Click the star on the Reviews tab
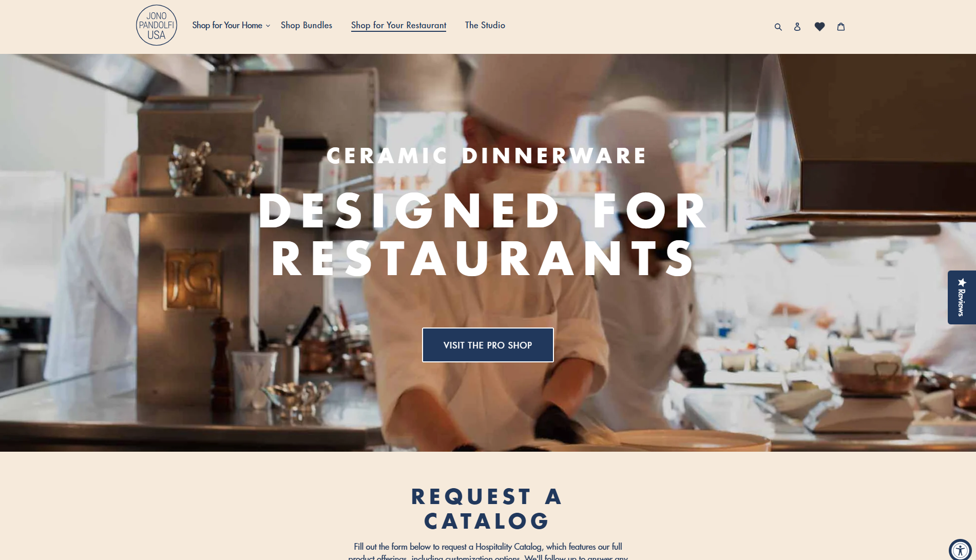This screenshot has height=560, width=976. [x=962, y=282]
